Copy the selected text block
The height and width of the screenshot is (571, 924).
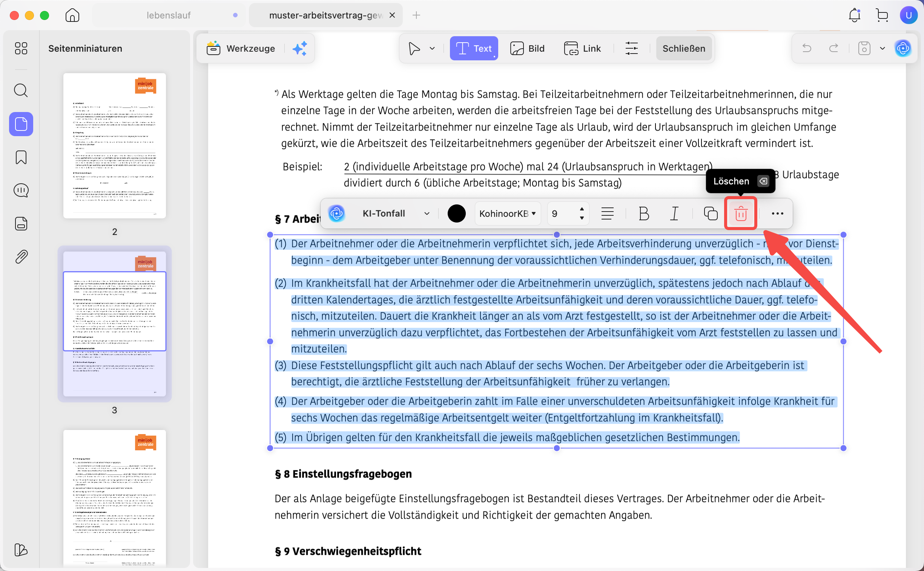711,213
